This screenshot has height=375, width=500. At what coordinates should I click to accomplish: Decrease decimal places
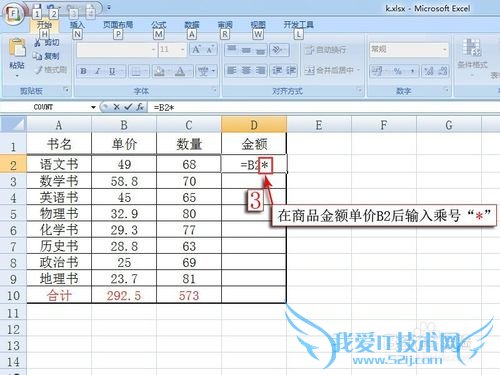(443, 71)
